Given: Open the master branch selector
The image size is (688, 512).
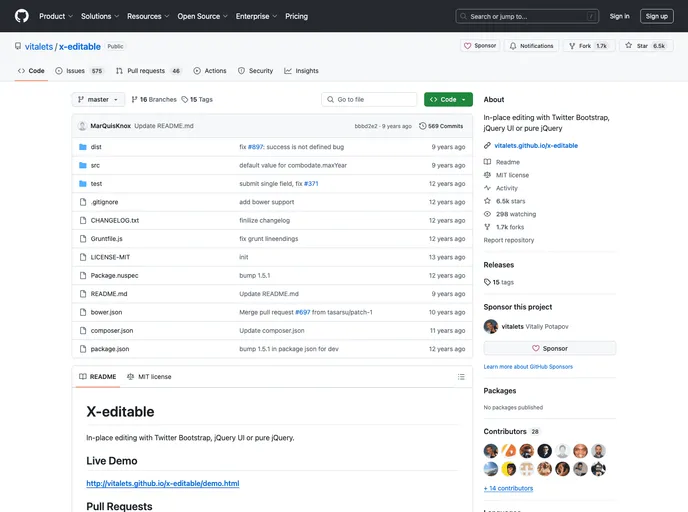Looking at the screenshot, I should [x=98, y=100].
